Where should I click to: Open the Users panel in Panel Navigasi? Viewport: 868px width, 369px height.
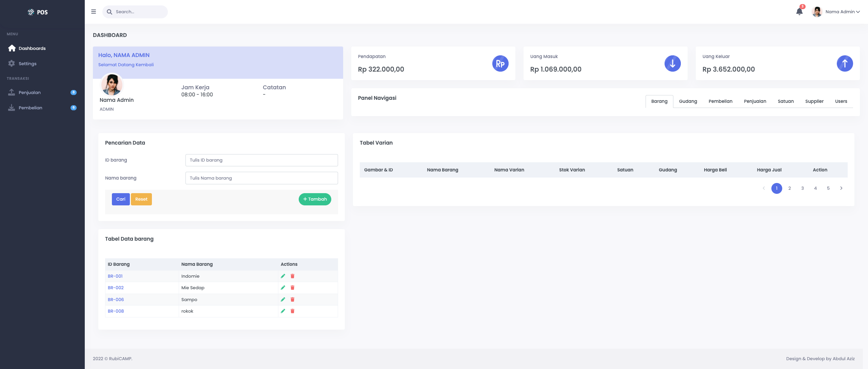[841, 101]
